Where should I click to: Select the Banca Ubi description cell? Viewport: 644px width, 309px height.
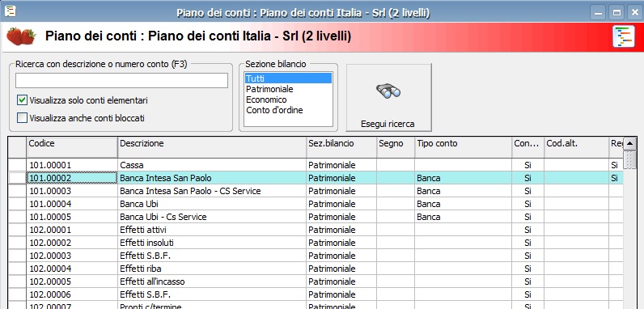212,204
